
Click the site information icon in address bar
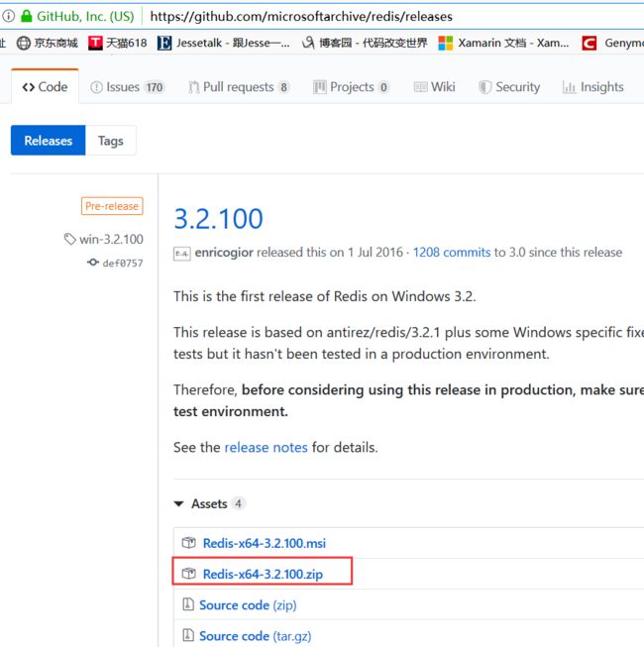pyautogui.click(x=8, y=16)
